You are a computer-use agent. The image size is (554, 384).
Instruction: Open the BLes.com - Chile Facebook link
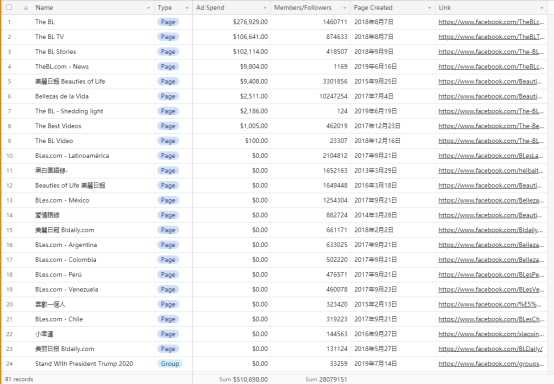[x=491, y=319]
